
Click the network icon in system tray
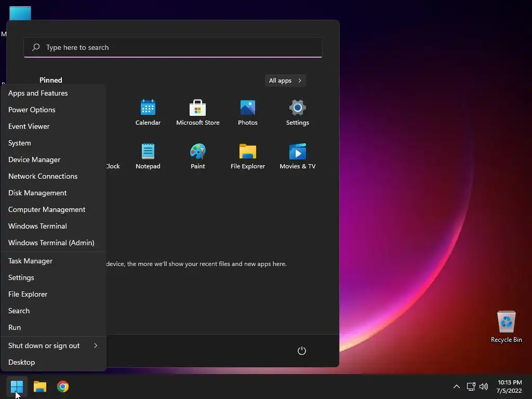point(471,387)
